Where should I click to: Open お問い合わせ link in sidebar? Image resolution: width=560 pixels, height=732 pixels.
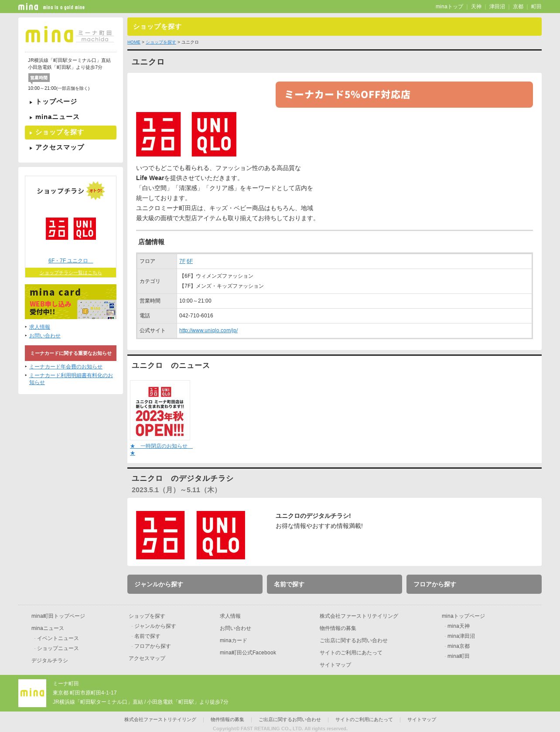coord(45,336)
